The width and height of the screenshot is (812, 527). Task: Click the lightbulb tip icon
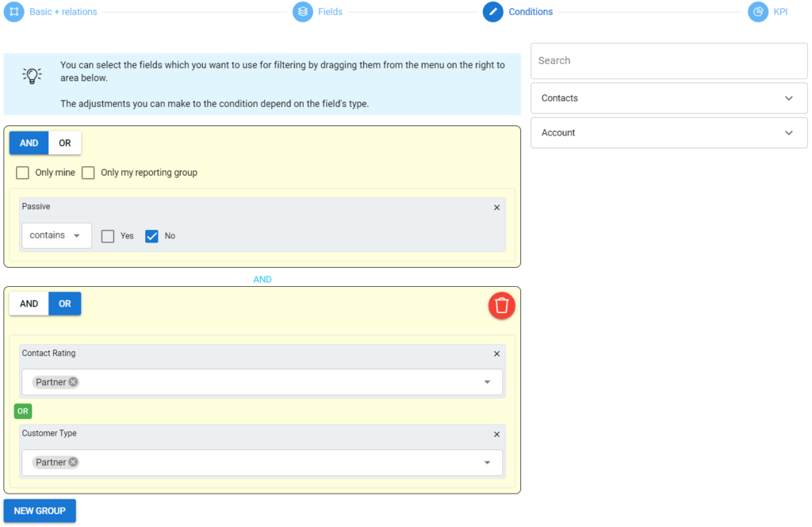click(x=32, y=75)
